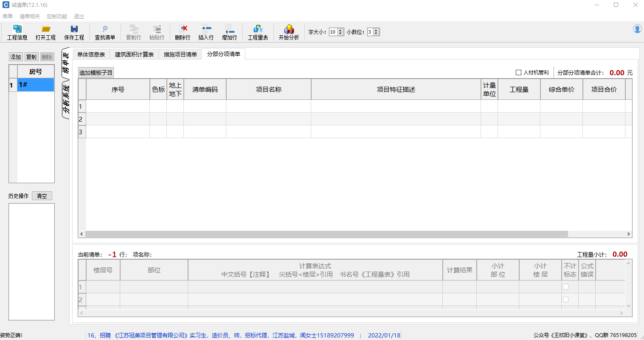The width and height of the screenshot is (644, 340).
Task: Click 清空 to clear history
Action: coord(42,196)
